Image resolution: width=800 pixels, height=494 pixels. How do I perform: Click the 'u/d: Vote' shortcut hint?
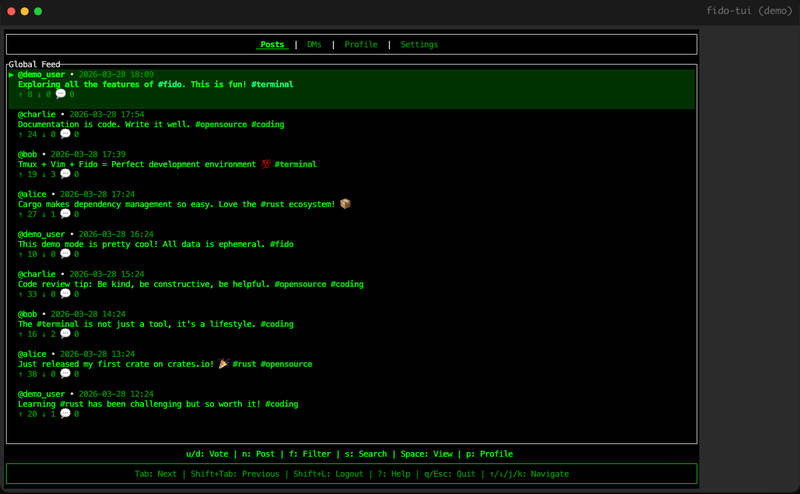click(x=207, y=454)
